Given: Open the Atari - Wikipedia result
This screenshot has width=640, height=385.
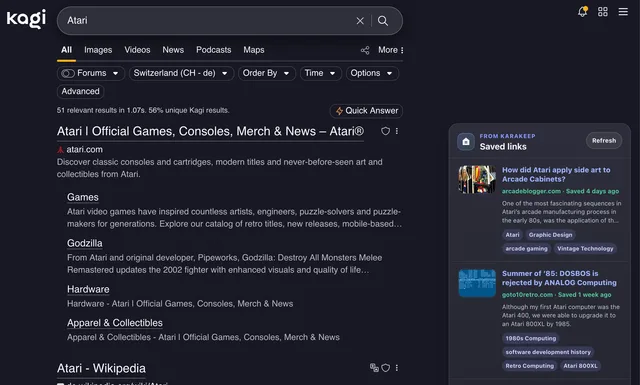Looking at the screenshot, I should point(101,368).
